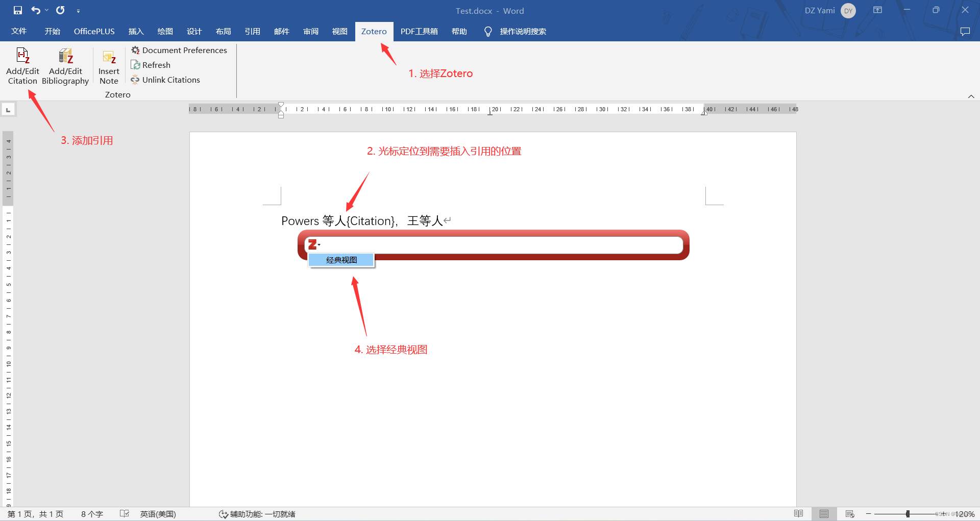Switch to the 布局 tab
980x521 pixels.
click(x=223, y=31)
